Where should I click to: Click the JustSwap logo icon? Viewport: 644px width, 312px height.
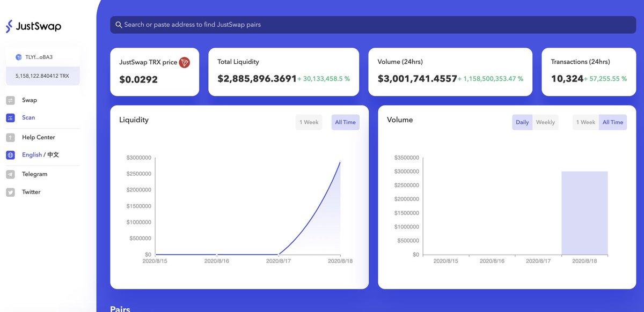[x=9, y=26]
